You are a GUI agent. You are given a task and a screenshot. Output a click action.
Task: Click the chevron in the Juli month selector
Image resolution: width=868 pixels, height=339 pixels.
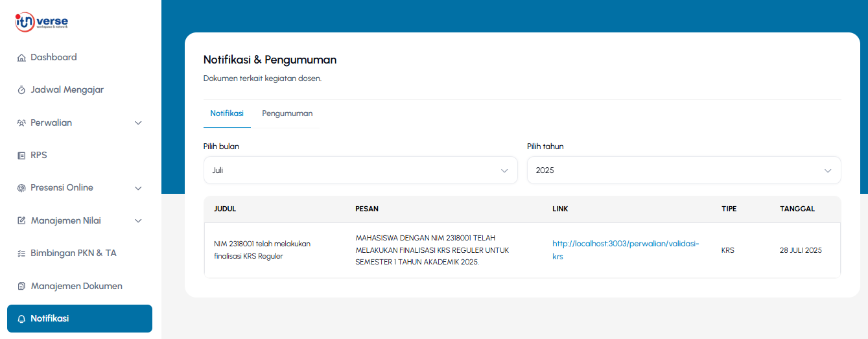504,170
